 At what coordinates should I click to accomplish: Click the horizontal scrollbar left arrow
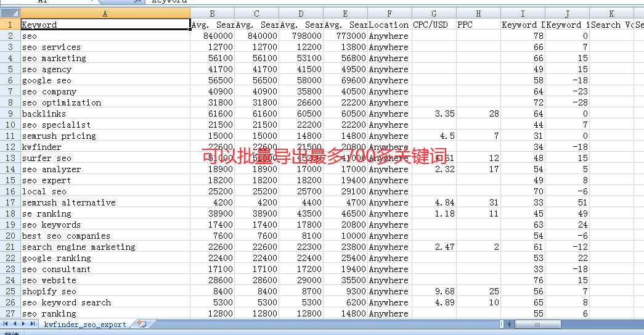(509, 325)
